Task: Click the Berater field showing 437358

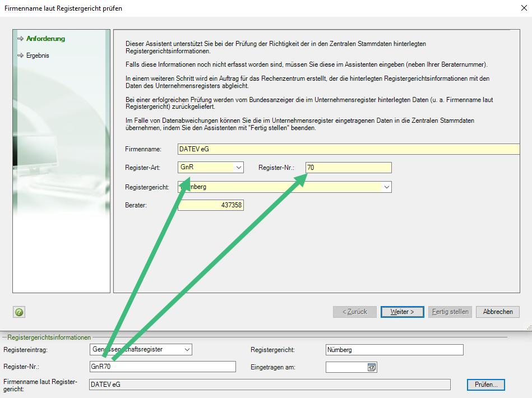Action: click(210, 205)
